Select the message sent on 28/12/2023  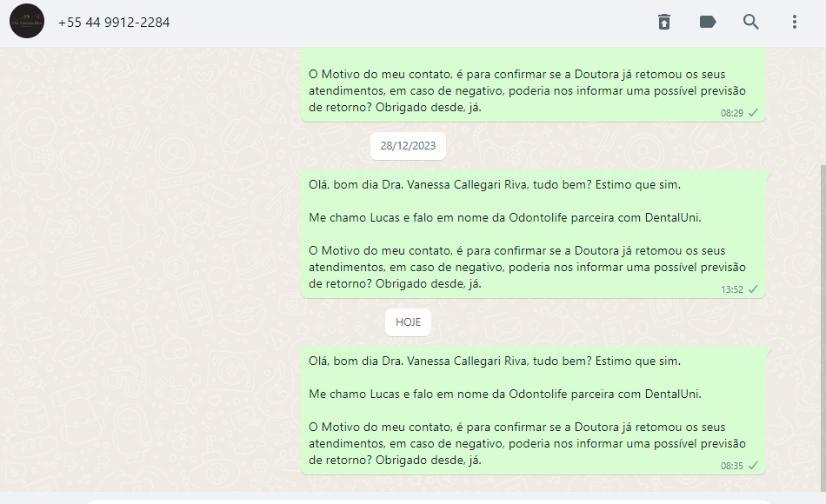pyautogui.click(x=533, y=235)
